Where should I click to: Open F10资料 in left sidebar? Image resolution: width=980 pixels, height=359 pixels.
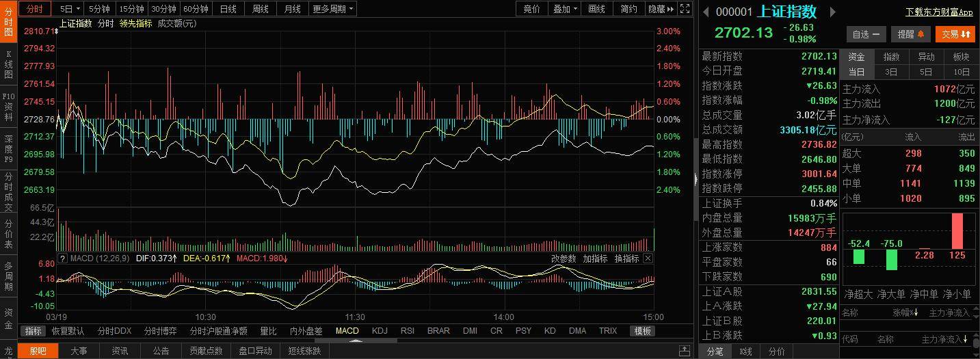[x=9, y=107]
